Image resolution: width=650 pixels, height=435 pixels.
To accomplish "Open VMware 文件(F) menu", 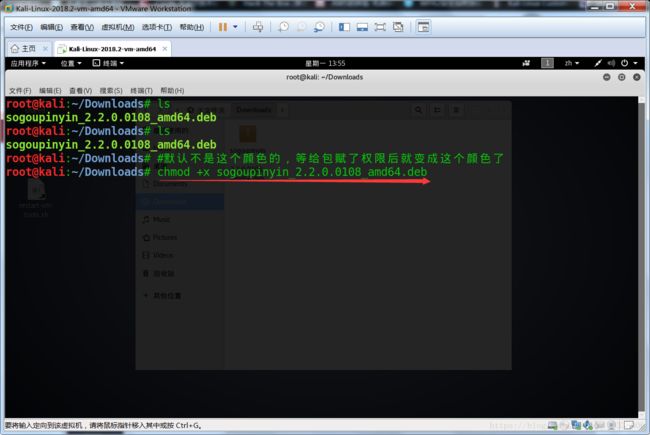I will pos(22,27).
